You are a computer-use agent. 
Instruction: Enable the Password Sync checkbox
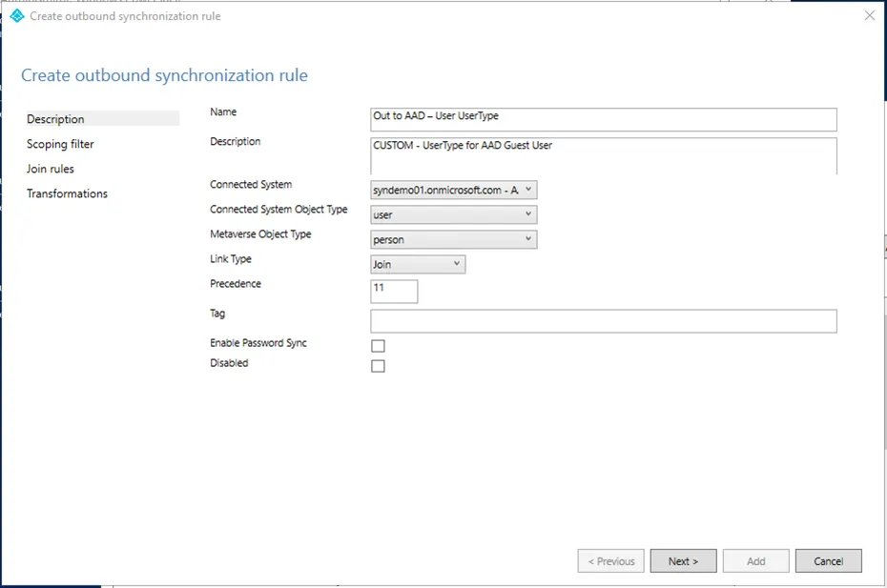[x=378, y=346]
